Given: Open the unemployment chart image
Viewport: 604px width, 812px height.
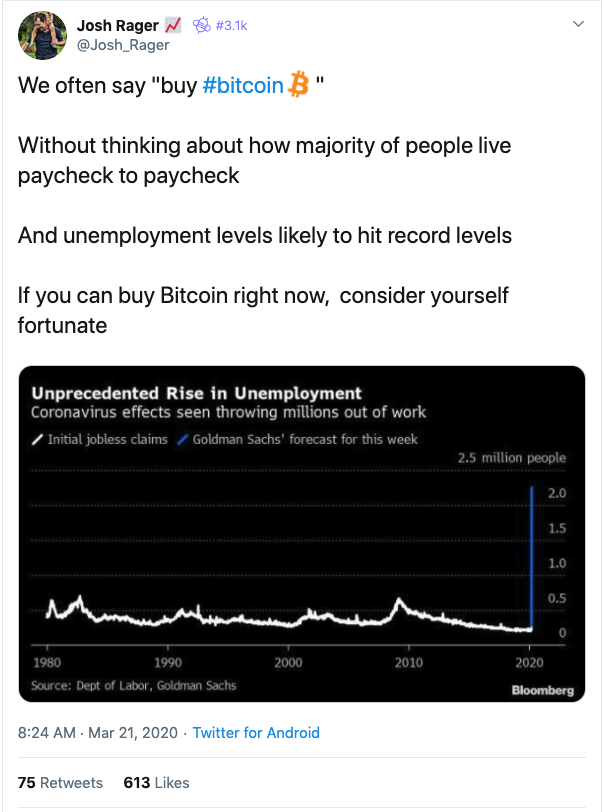Looking at the screenshot, I should 302,533.
